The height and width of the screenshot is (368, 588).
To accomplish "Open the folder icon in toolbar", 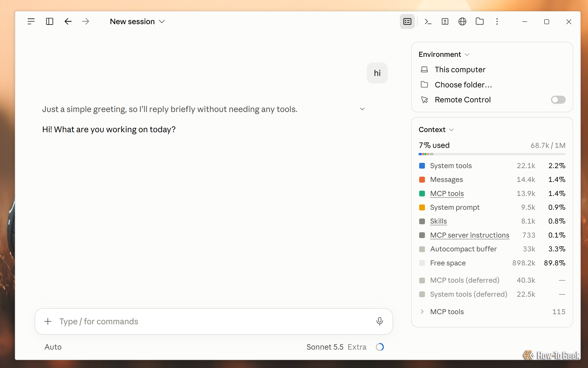I will [480, 21].
